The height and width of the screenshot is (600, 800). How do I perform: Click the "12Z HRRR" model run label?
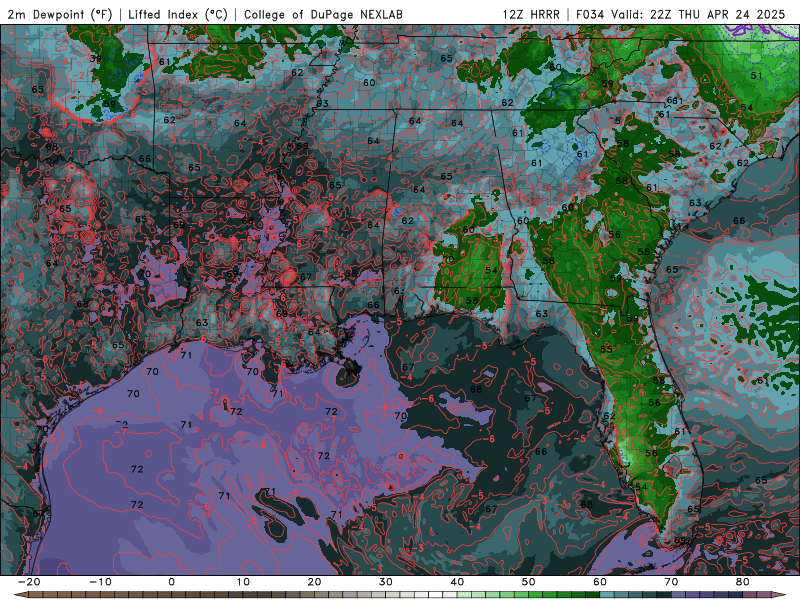click(x=531, y=14)
